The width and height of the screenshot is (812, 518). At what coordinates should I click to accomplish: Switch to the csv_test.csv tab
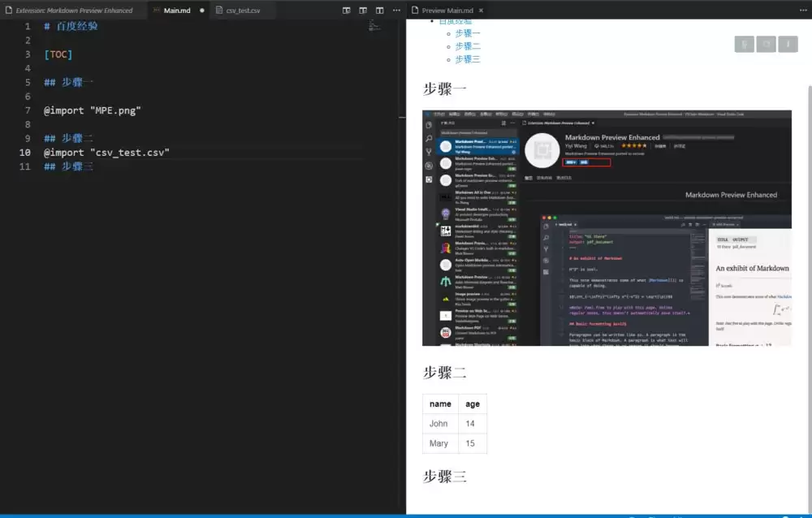[x=244, y=11]
